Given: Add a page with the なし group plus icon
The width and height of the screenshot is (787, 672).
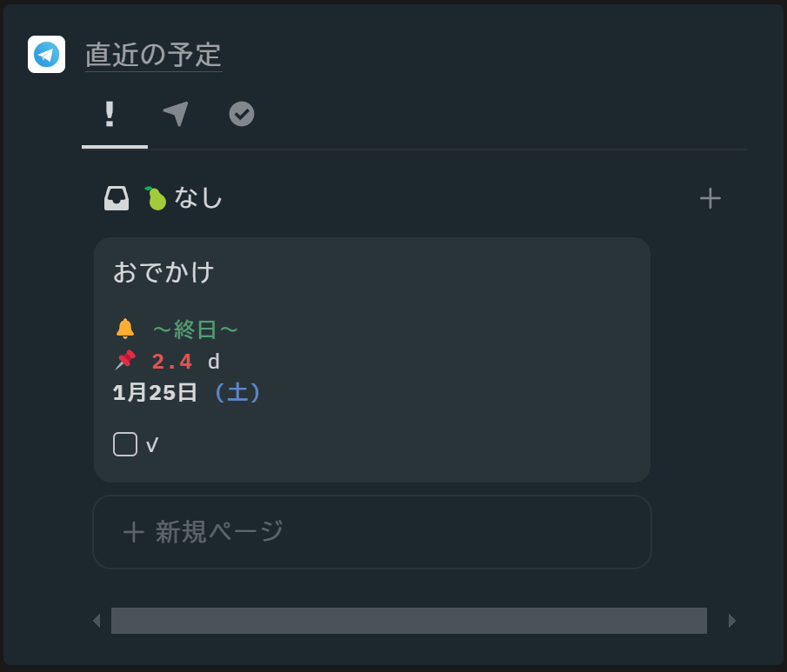Looking at the screenshot, I should pos(710,198).
